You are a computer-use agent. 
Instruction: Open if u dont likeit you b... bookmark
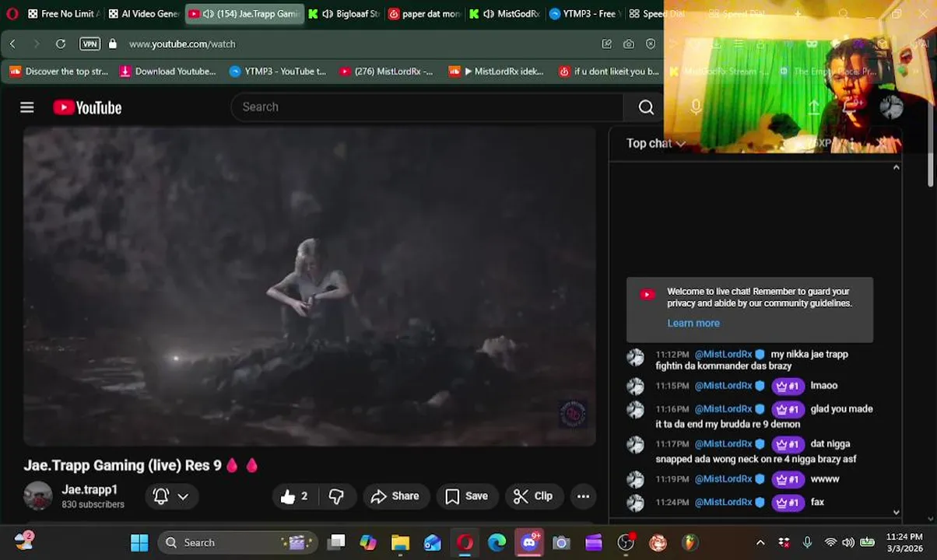pyautogui.click(x=609, y=72)
